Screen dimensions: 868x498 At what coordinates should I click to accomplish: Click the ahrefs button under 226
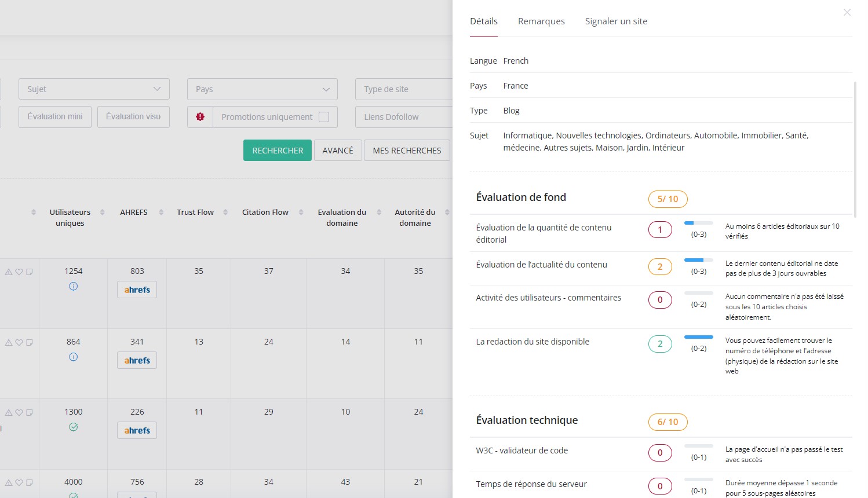click(137, 431)
